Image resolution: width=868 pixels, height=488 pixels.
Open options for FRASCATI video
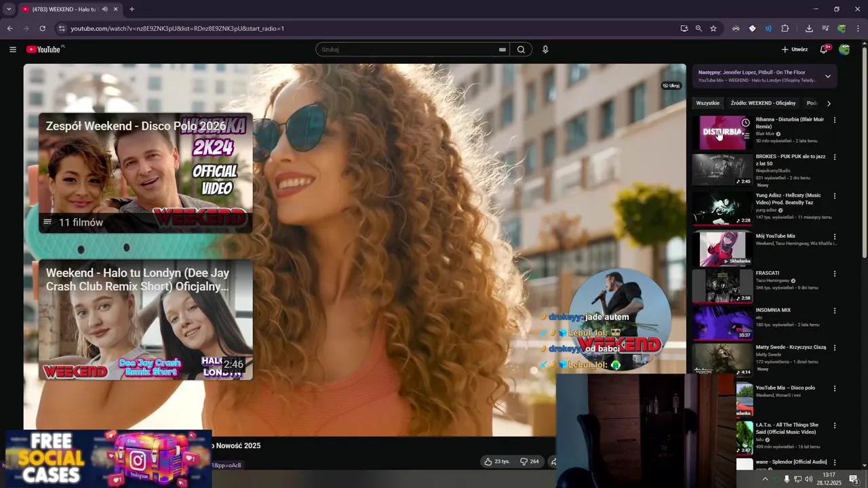835,274
